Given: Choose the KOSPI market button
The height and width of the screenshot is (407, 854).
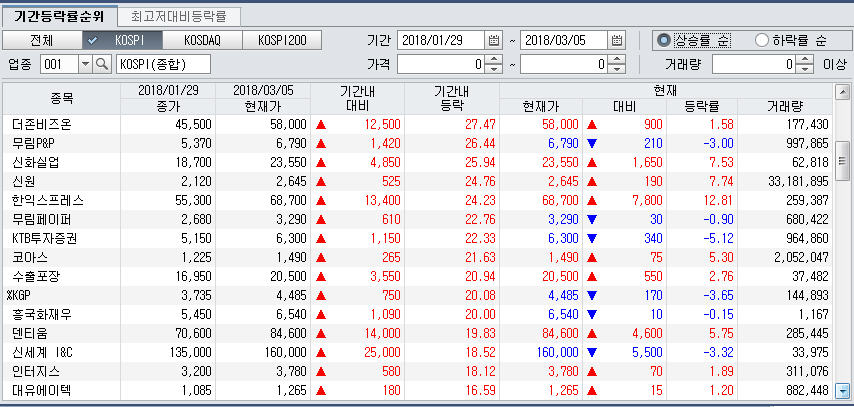Looking at the screenshot, I should click(x=122, y=40).
